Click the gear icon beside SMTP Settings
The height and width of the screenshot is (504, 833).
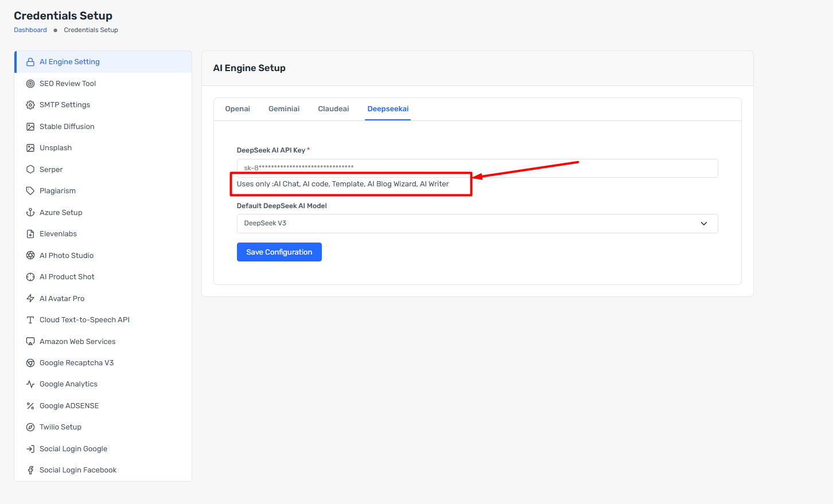click(30, 105)
